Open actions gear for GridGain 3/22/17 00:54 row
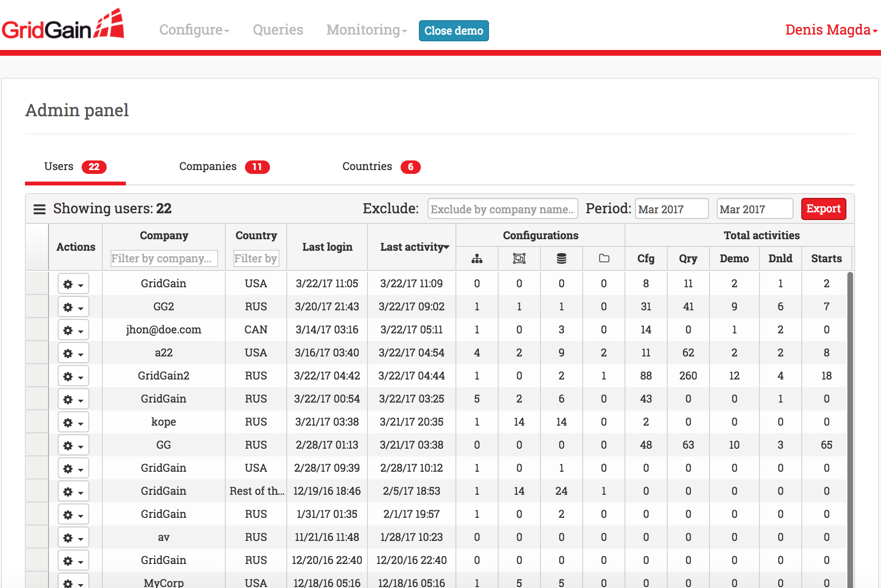The image size is (881, 588). (73, 399)
